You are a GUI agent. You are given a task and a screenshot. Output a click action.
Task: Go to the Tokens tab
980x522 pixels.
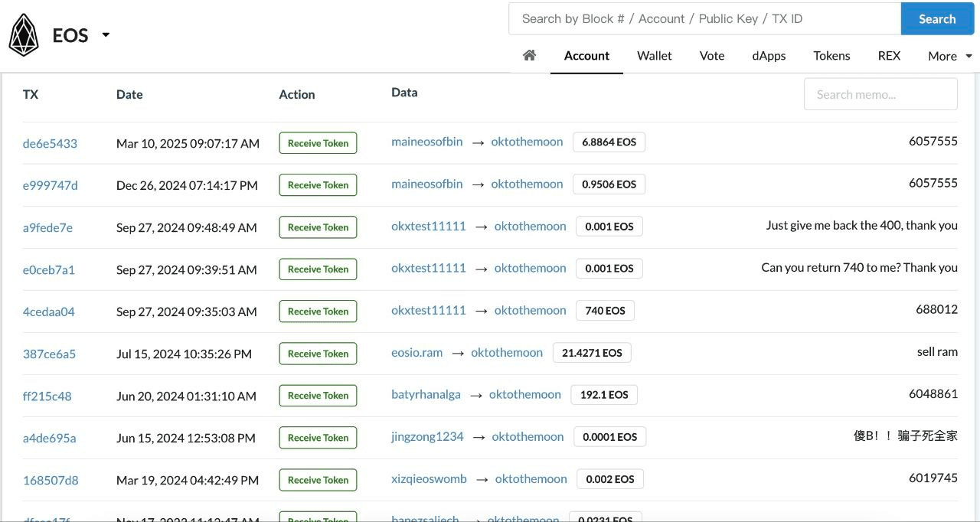831,56
